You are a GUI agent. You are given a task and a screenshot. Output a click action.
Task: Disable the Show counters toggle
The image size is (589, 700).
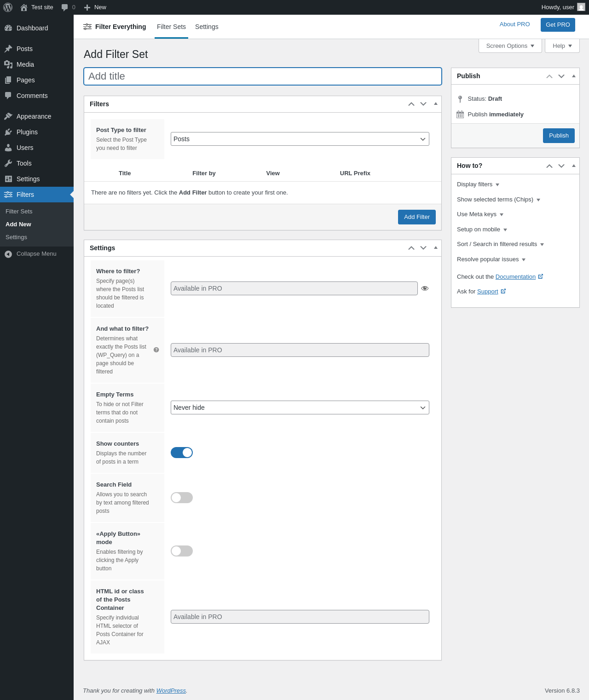182,453
